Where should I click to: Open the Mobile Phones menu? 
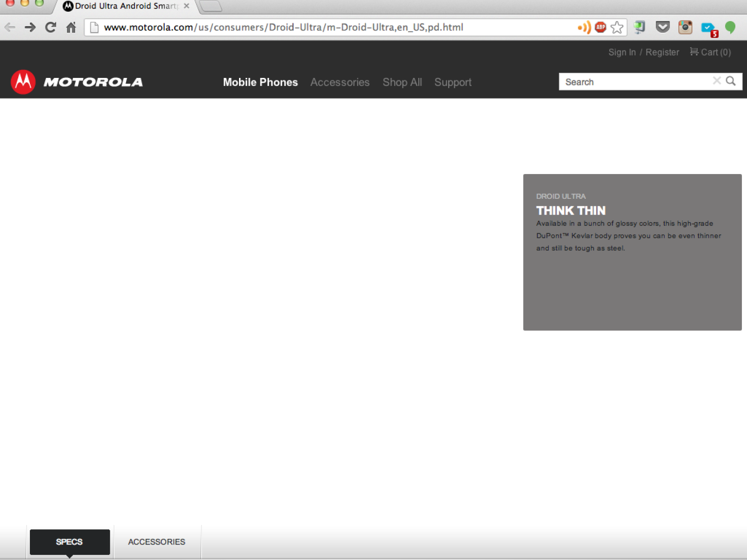260,82
